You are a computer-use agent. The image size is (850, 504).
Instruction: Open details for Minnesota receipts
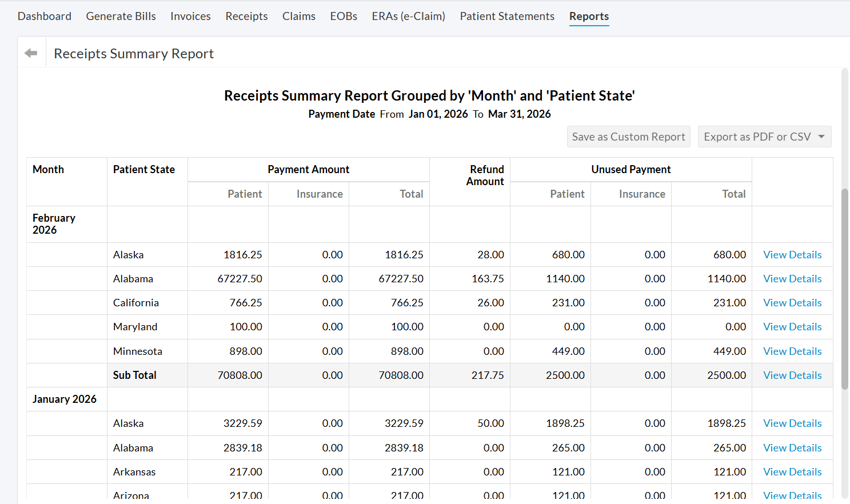coord(792,351)
